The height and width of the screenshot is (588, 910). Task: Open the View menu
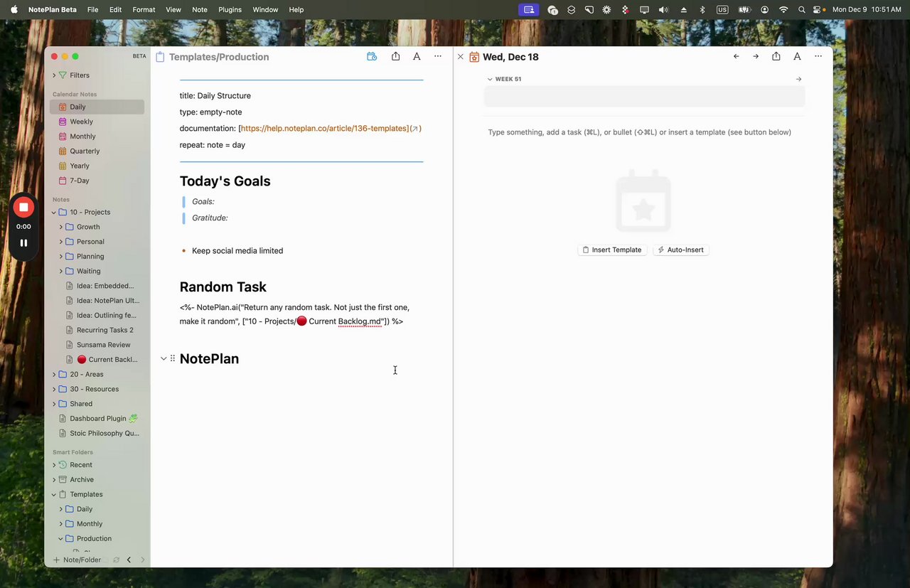(173, 10)
